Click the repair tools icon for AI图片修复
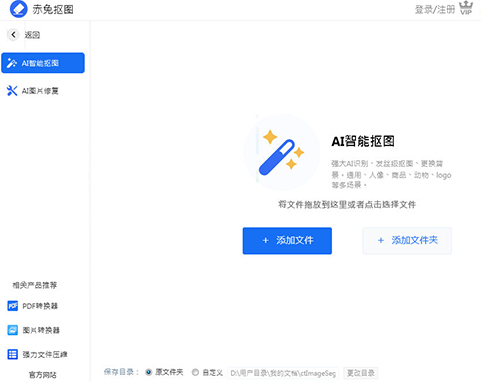The height and width of the screenshot is (382, 481). tap(12, 91)
